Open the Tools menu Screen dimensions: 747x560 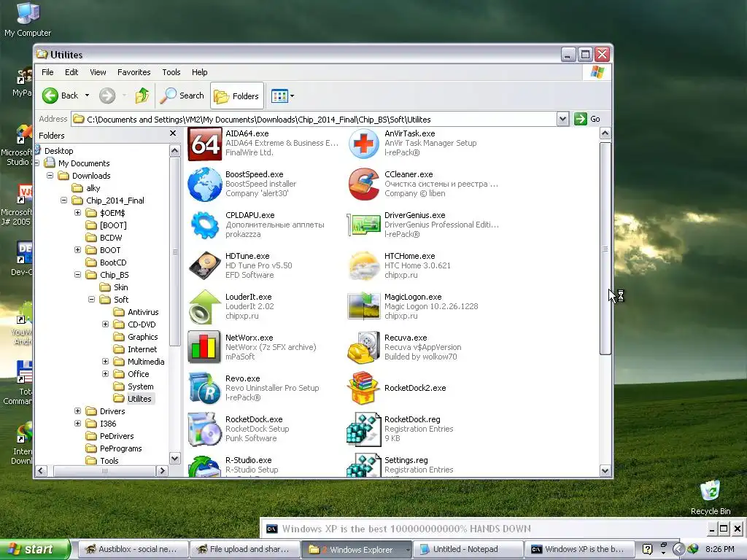pyautogui.click(x=171, y=72)
